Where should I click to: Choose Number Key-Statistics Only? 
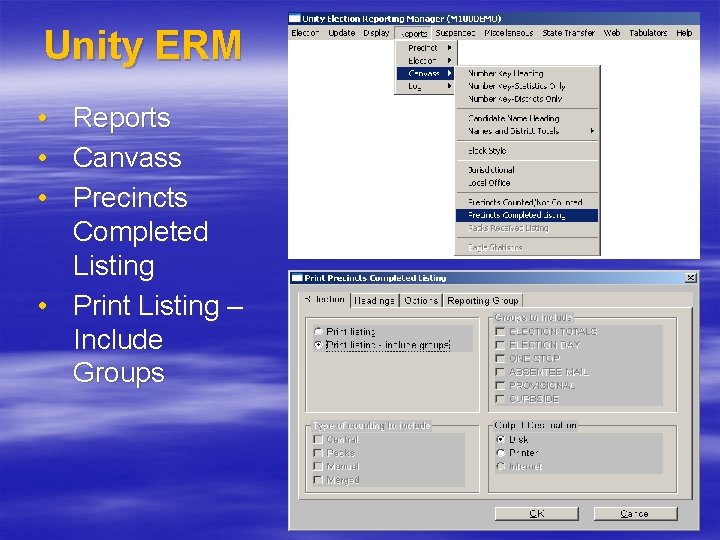[527, 86]
